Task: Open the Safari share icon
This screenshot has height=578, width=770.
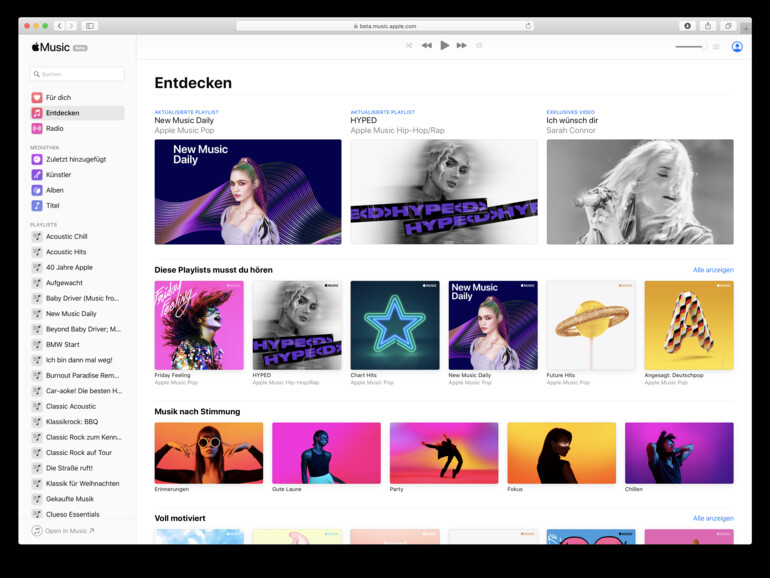Action: click(708, 26)
